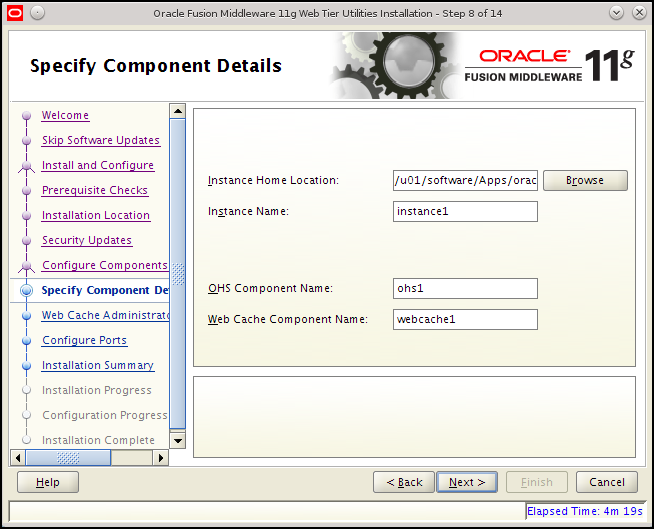Click the circular window menu button in title bar
The image size is (654, 529).
tap(38, 13)
